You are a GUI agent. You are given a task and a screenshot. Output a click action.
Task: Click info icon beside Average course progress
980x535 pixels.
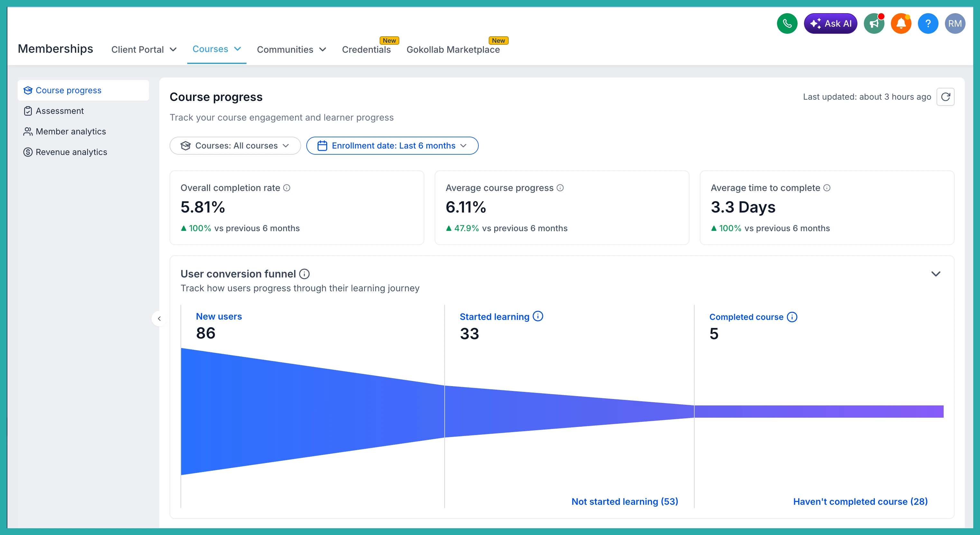(x=560, y=188)
